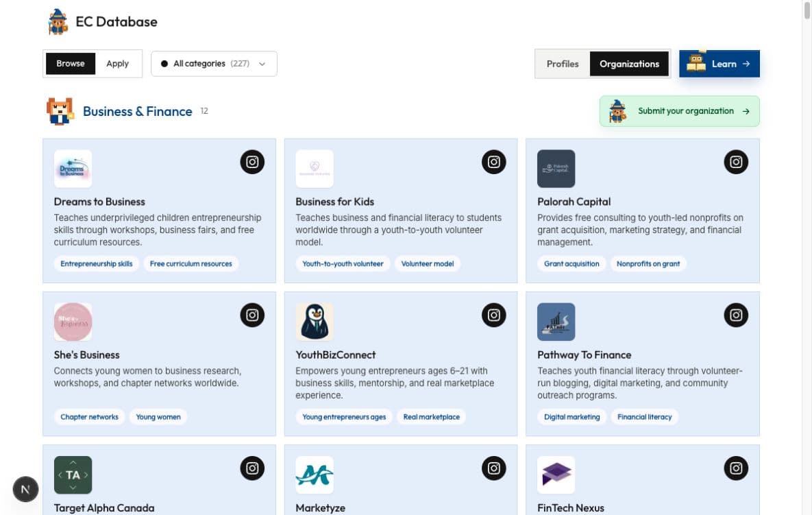The height and width of the screenshot is (515, 812).
Task: Open Business for Kids Instagram link
Action: [493, 162]
